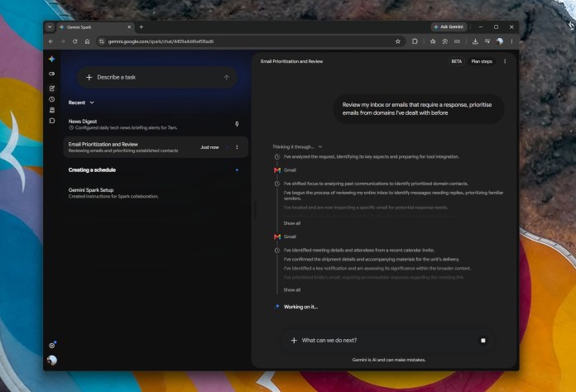View site information icon in address bar

click(x=102, y=41)
